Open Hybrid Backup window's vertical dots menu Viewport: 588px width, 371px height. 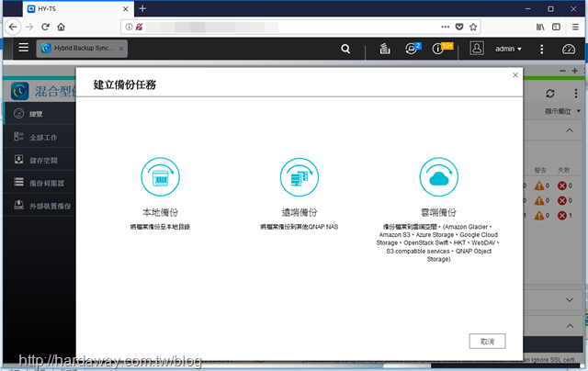pyautogui.click(x=576, y=94)
